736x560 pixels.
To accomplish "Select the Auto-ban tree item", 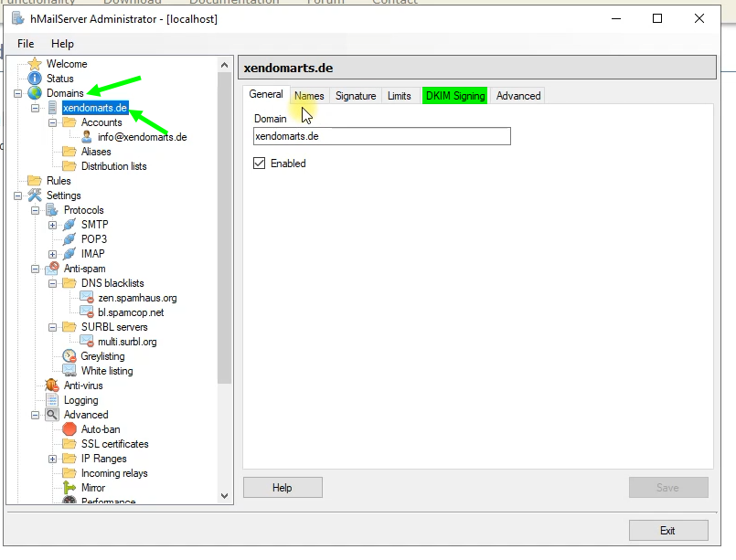I will click(x=101, y=429).
